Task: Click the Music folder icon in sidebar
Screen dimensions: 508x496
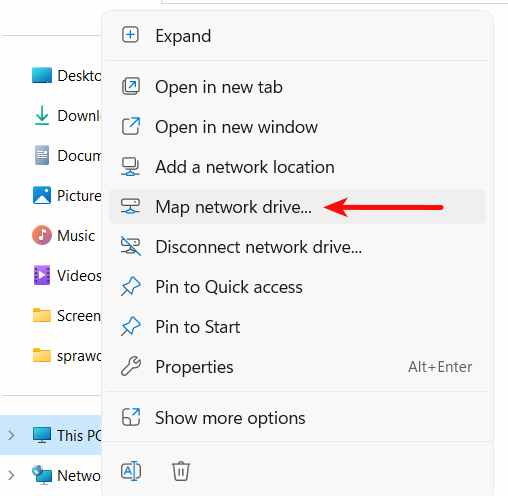Action: 42,235
